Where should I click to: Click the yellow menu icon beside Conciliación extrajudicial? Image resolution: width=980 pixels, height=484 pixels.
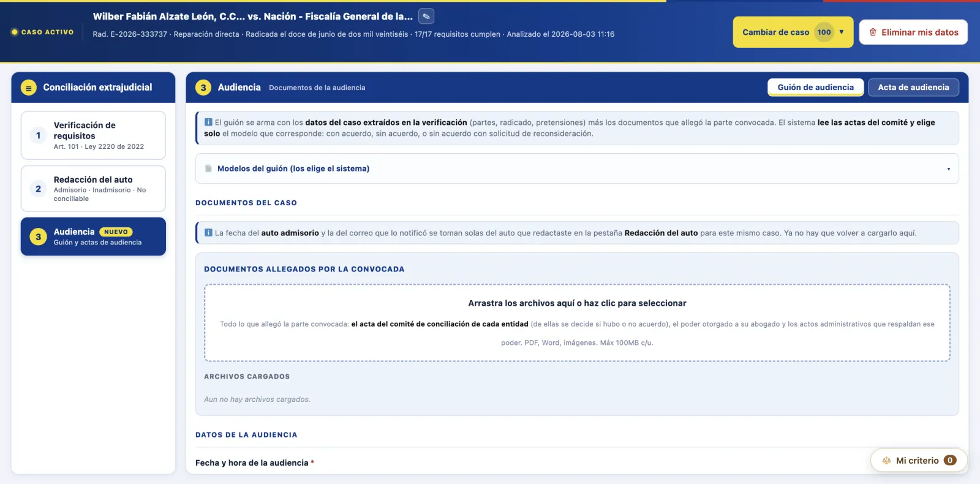28,88
